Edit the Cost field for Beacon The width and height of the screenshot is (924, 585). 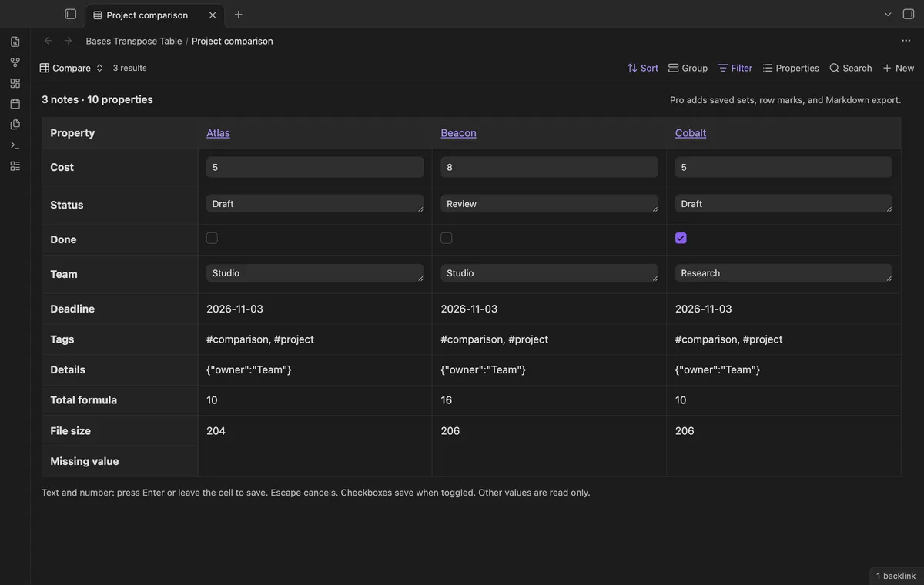click(x=550, y=167)
